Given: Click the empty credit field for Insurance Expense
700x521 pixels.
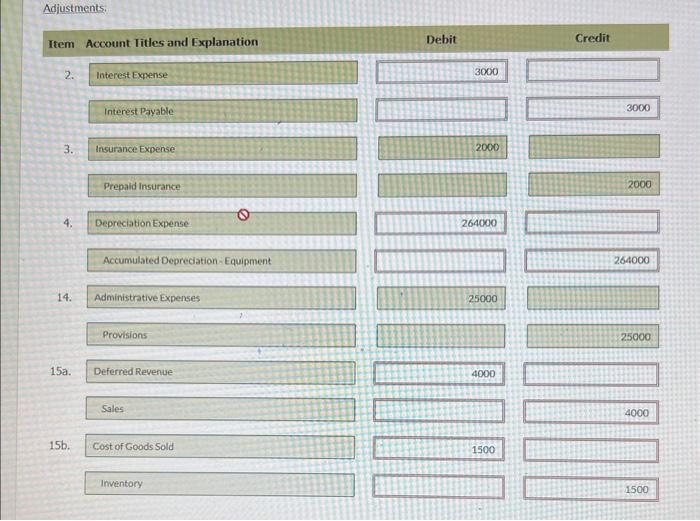Looking at the screenshot, I should [x=594, y=146].
